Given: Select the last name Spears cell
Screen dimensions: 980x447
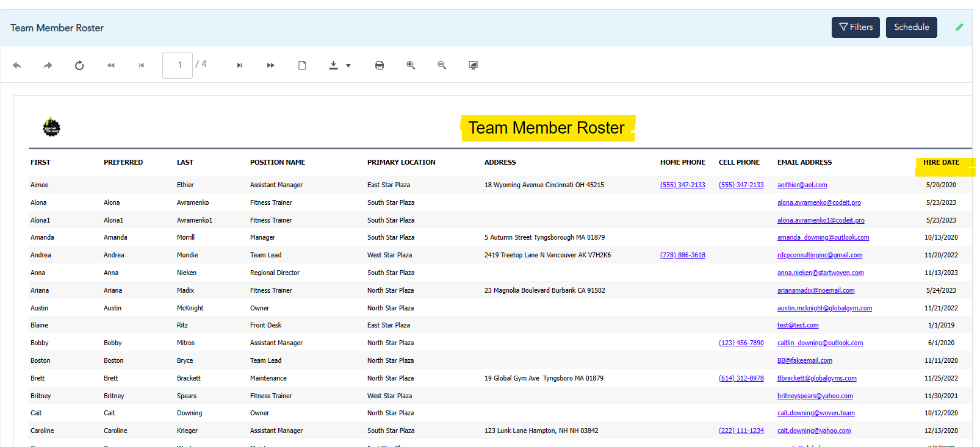Looking at the screenshot, I should point(187,396).
